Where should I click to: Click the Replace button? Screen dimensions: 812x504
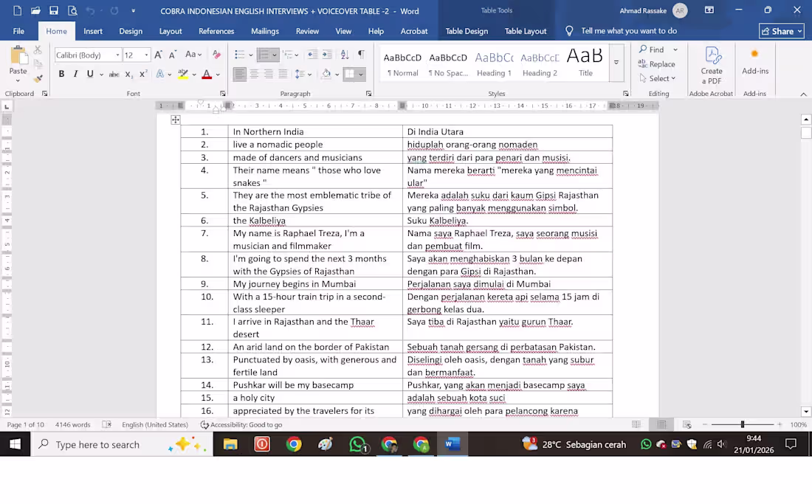pyautogui.click(x=656, y=64)
